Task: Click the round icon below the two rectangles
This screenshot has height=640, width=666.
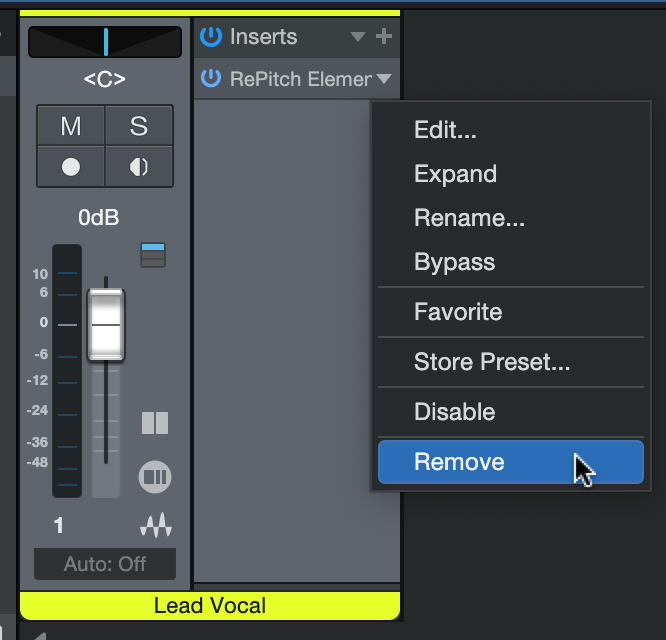Action: 155,476
